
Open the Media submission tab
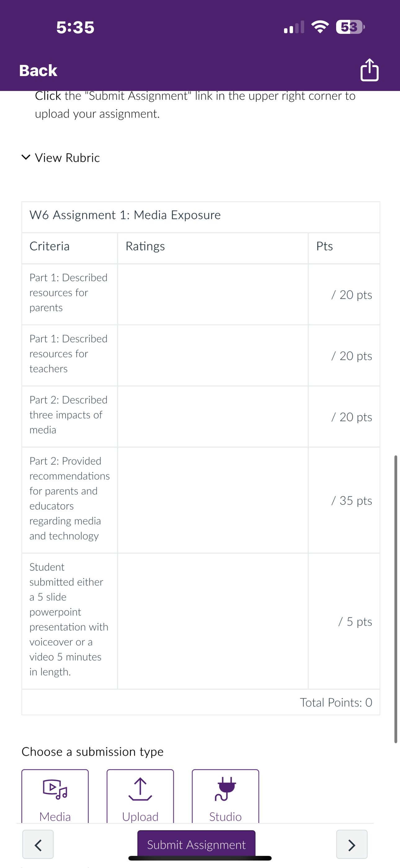coord(55,797)
